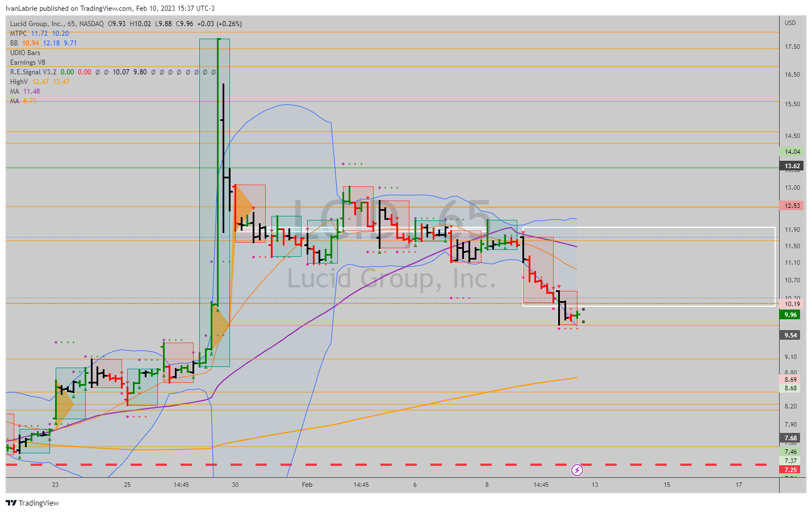Click the 13 date label on time axis

pyautogui.click(x=595, y=485)
